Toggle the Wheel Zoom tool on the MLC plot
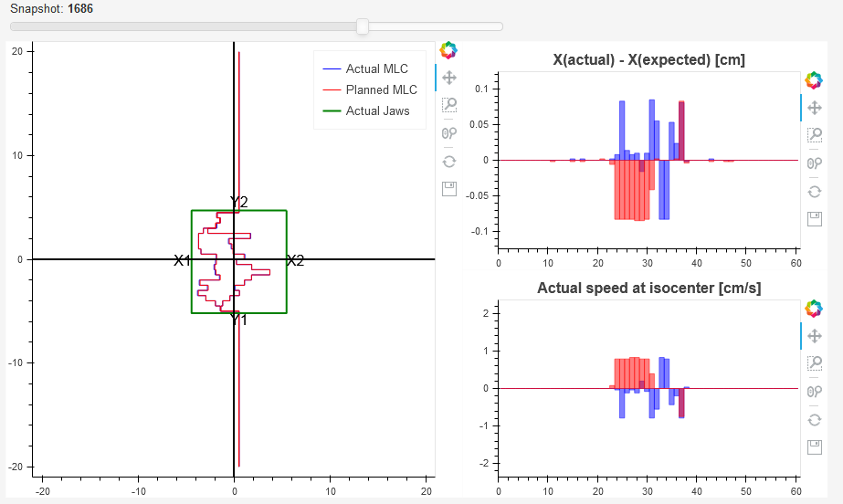 click(449, 133)
